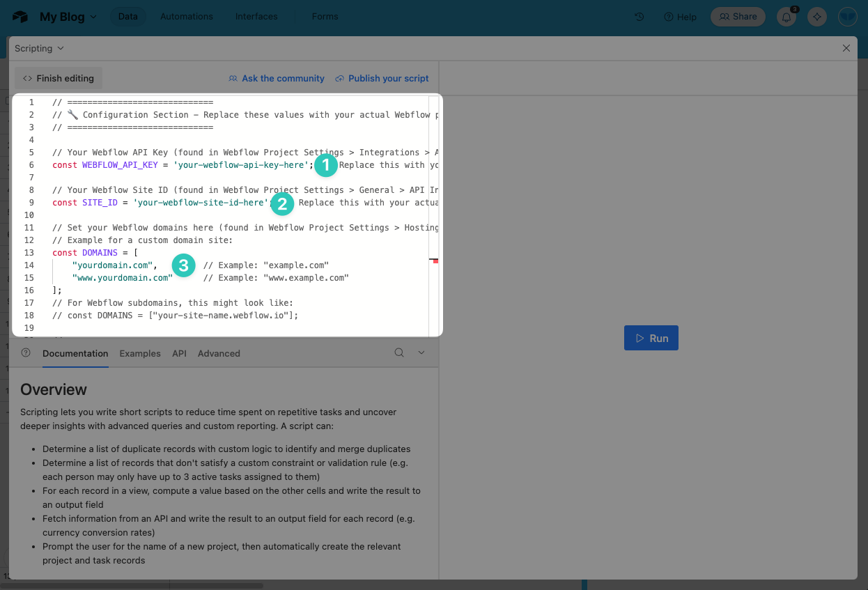Click the Share button
868x590 pixels.
738,17
